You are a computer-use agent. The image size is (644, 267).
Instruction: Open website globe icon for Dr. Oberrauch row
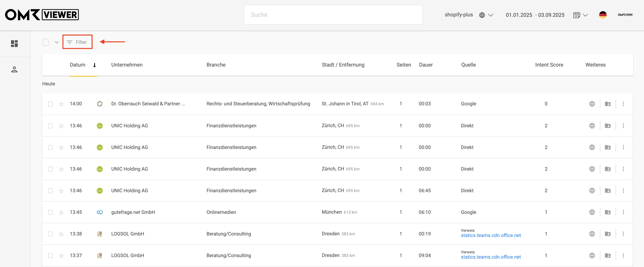pos(592,104)
